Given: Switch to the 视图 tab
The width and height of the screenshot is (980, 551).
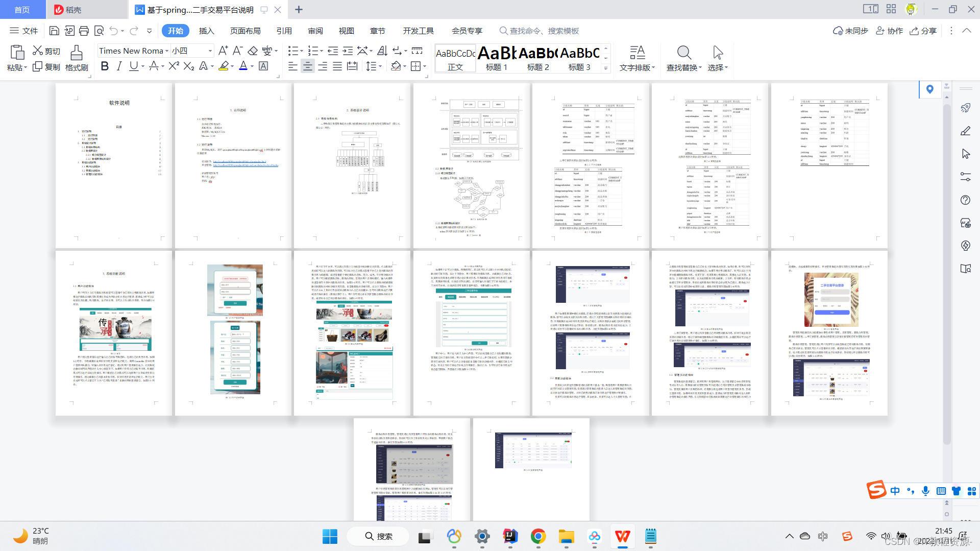Looking at the screenshot, I should pos(347,31).
